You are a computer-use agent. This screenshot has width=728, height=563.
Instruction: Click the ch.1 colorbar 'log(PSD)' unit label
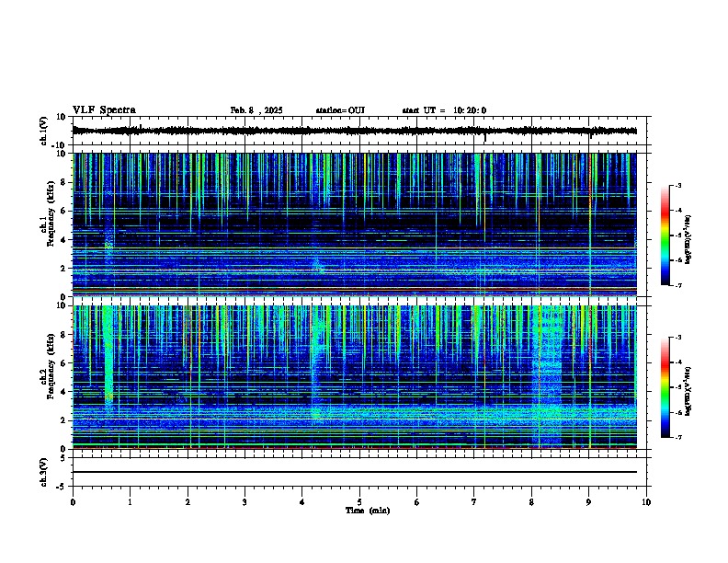[688, 239]
